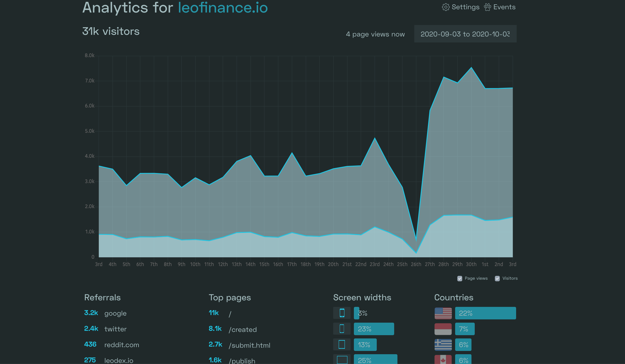This screenshot has width=625, height=364.
Task: Click the 30th peak on the chart
Action: click(x=471, y=67)
